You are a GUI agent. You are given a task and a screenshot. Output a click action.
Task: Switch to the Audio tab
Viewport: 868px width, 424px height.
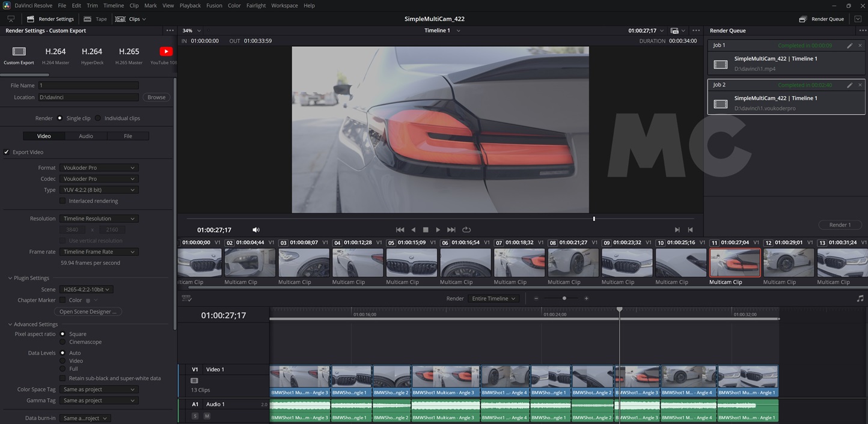click(86, 136)
